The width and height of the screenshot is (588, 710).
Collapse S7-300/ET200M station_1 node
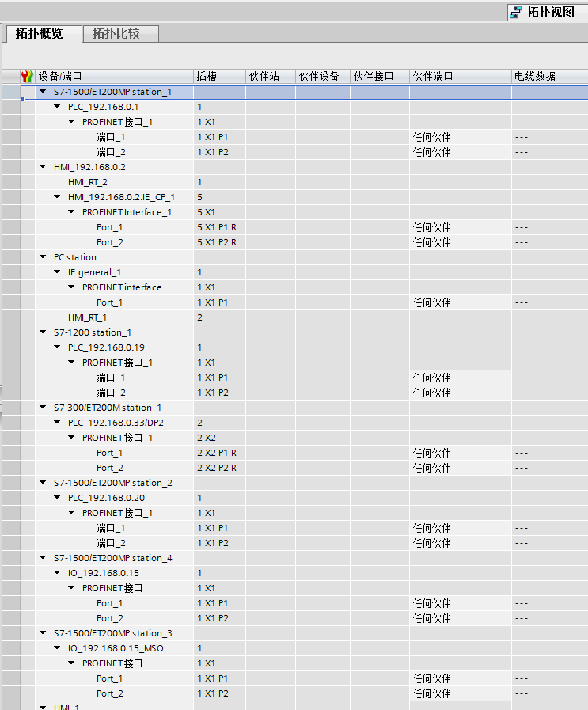pos(43,407)
